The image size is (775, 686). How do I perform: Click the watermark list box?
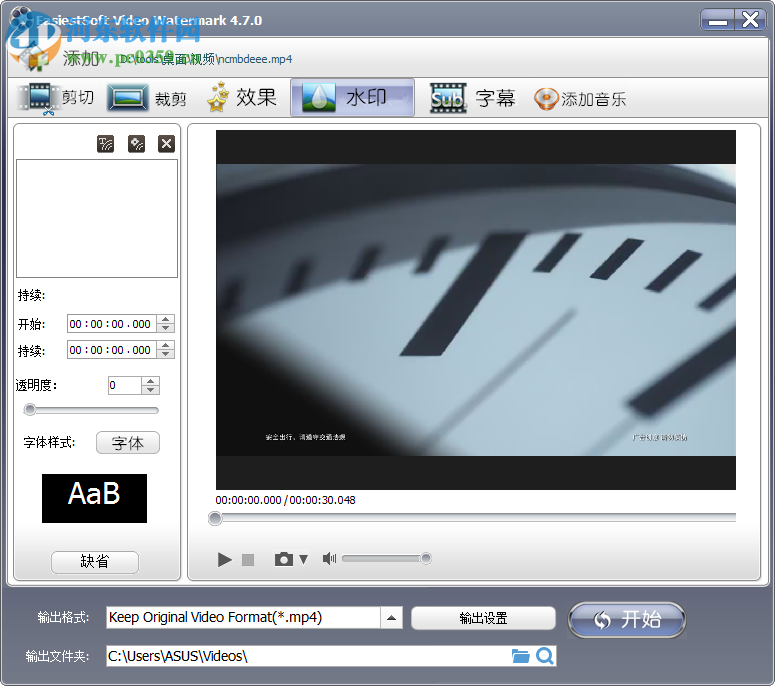(97, 218)
